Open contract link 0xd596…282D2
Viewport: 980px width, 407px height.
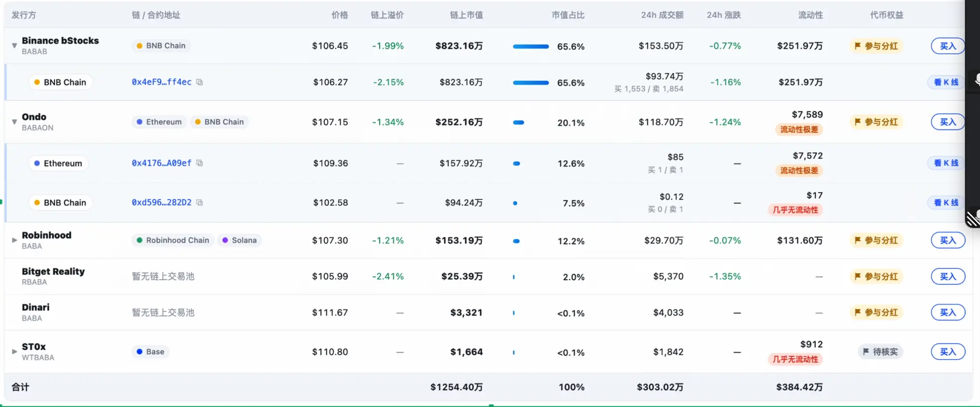[162, 203]
